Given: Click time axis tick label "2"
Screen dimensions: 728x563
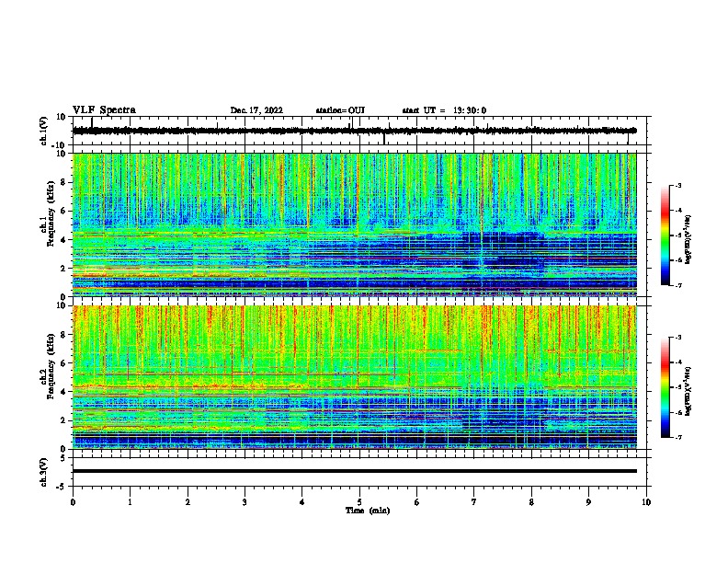Looking at the screenshot, I should 188,502.
